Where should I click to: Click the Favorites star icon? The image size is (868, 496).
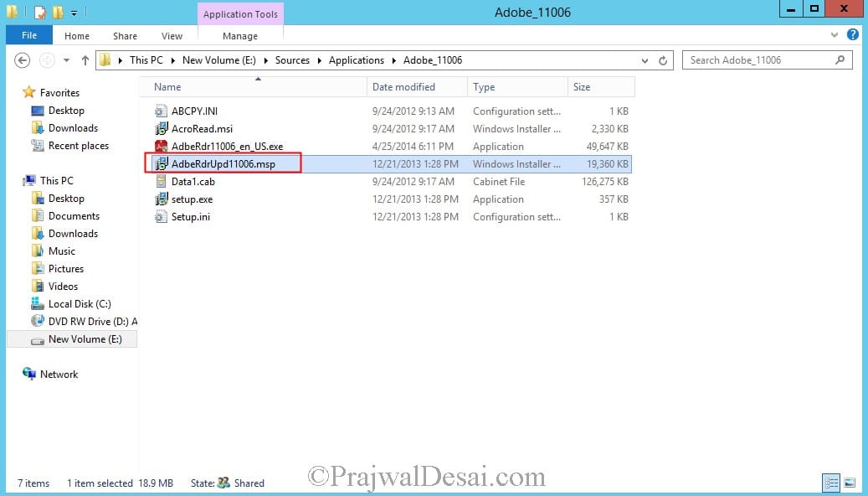(28, 92)
